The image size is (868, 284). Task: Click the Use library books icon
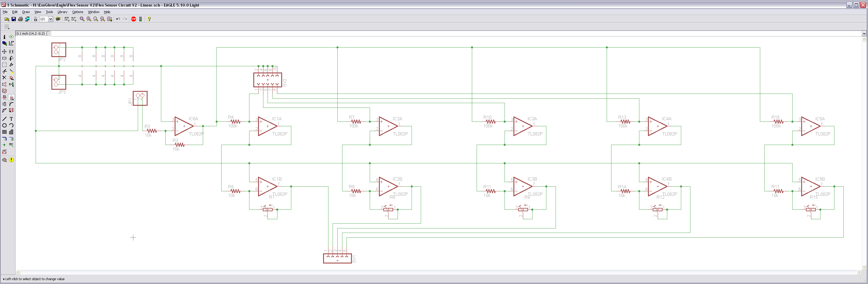coord(58,19)
